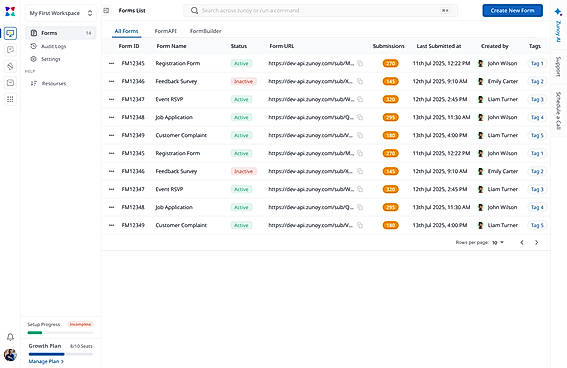
Task: Switch to FormAPI tab
Action: click(x=166, y=31)
